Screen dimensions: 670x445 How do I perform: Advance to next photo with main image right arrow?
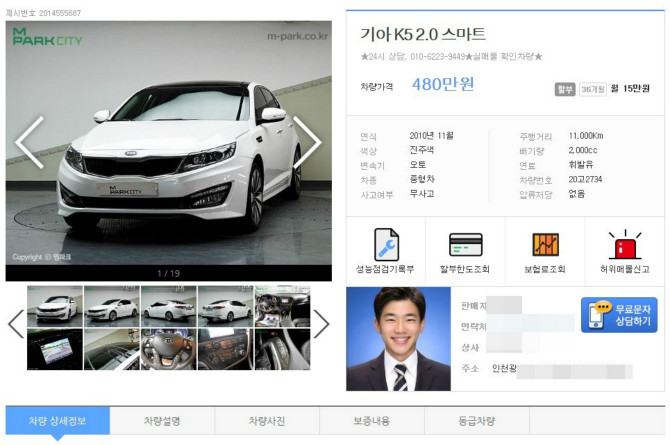(x=307, y=143)
